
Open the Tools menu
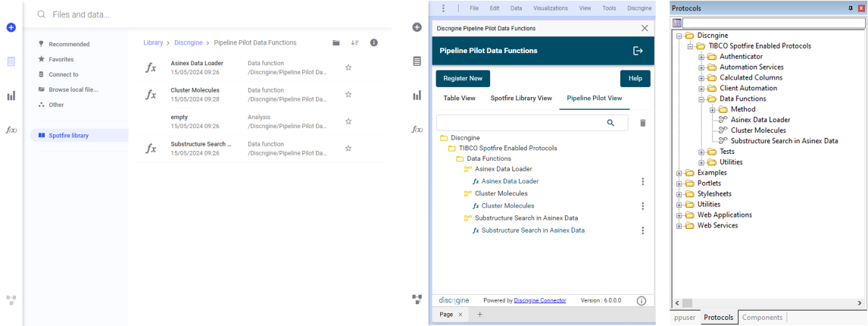(x=609, y=8)
